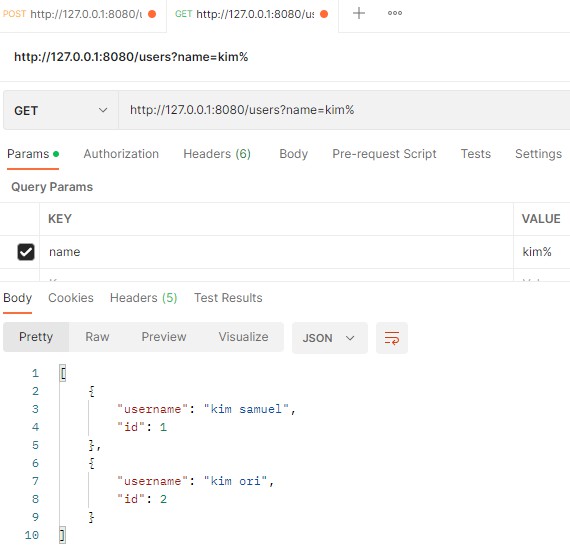570x555 pixels.
Task: Toggle the word wrap icon in response
Action: pyautogui.click(x=392, y=338)
